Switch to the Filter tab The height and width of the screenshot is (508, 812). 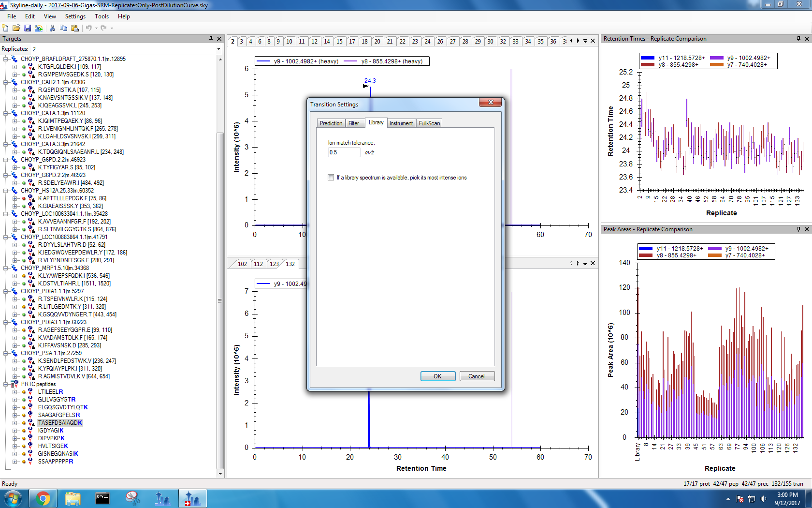pos(354,123)
